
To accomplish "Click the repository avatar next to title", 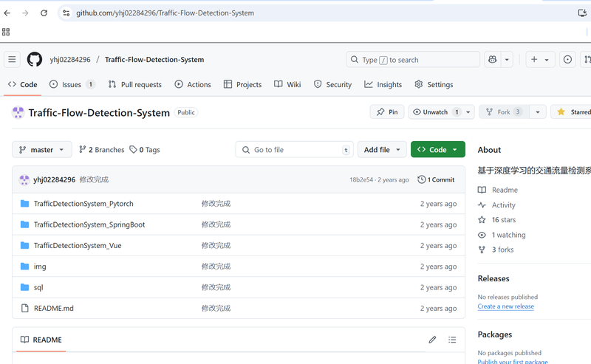I will pos(18,112).
